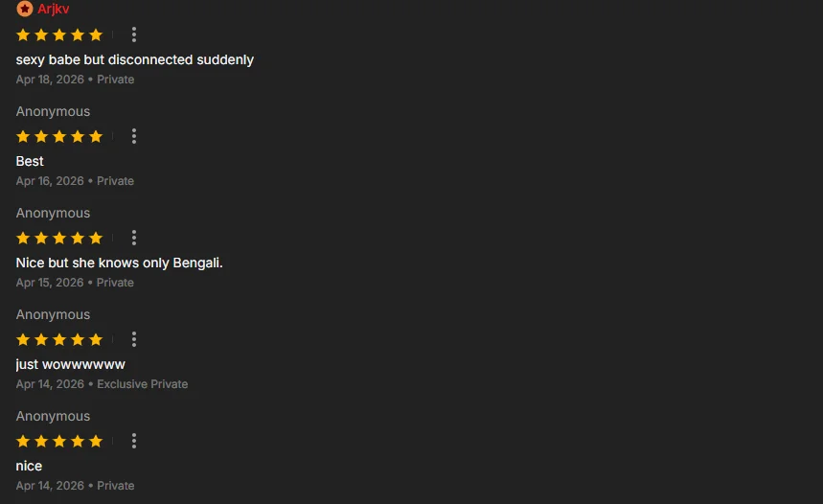
Task: Click the review text "sexy babe but disconnected suddenly"
Action: pos(134,59)
